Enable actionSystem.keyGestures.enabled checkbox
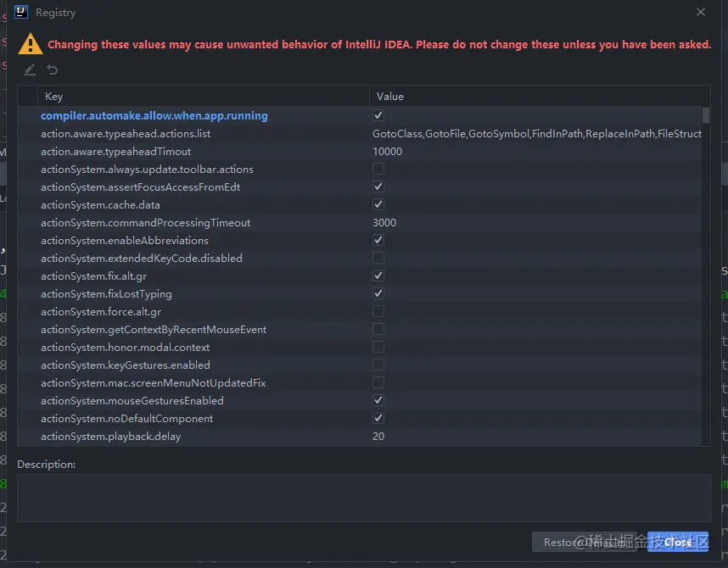Screen dimensions: 728x568 [378, 365]
